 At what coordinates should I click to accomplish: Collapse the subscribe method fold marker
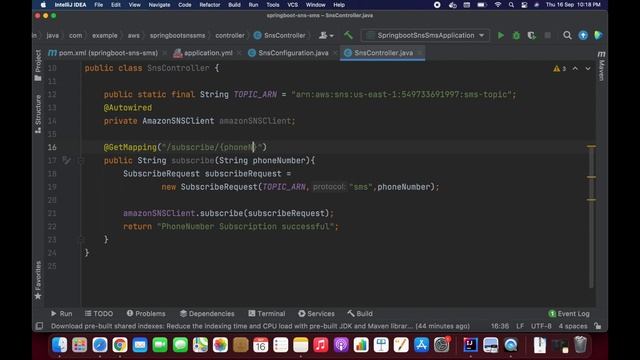tap(81, 160)
